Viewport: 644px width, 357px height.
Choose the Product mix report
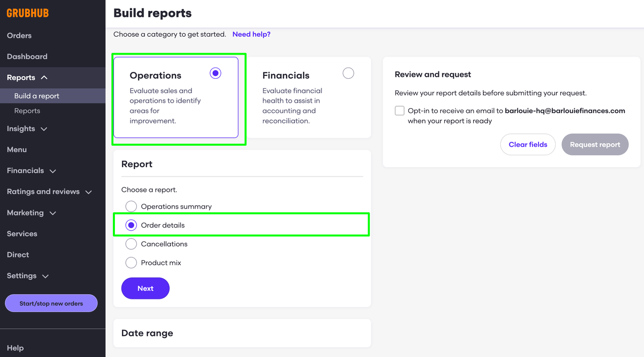click(131, 263)
